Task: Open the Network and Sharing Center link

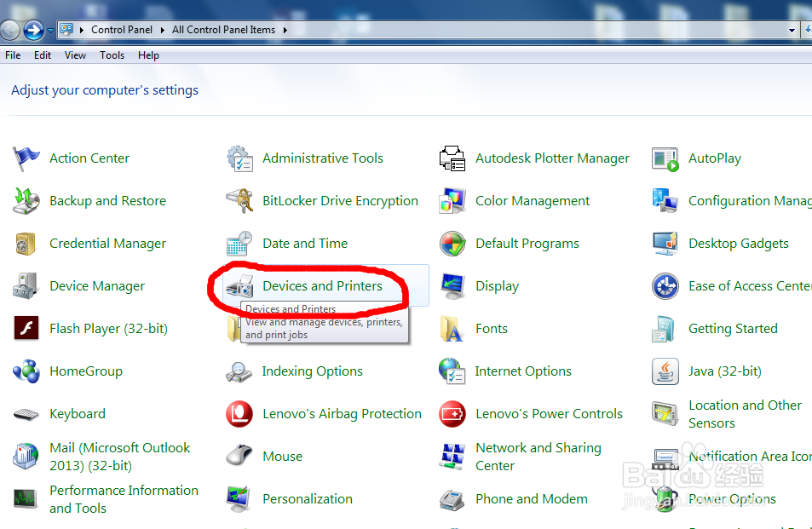Action: (538, 457)
